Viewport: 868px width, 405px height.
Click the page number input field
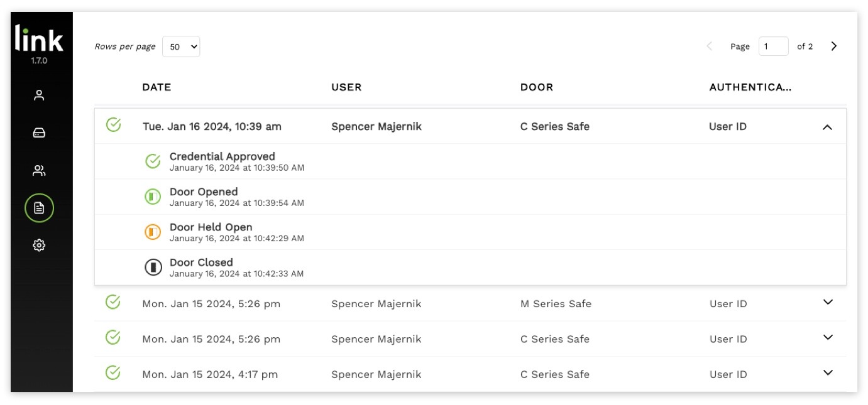[773, 46]
